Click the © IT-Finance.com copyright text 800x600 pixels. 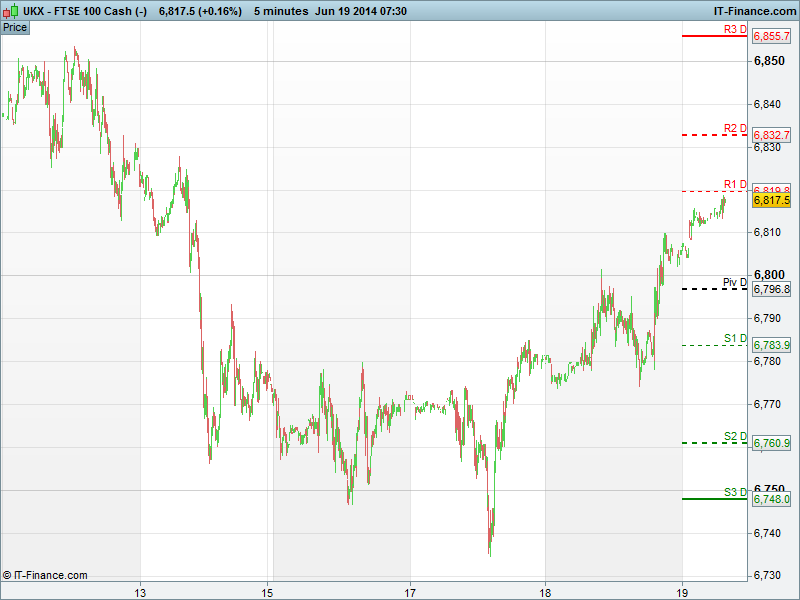tap(45, 575)
